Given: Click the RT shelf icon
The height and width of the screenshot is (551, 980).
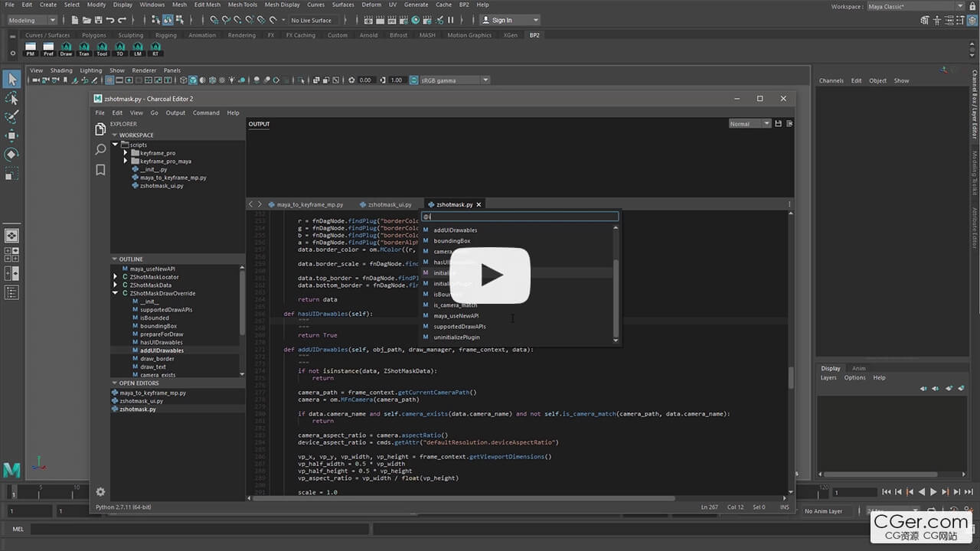Looking at the screenshot, I should 155,50.
